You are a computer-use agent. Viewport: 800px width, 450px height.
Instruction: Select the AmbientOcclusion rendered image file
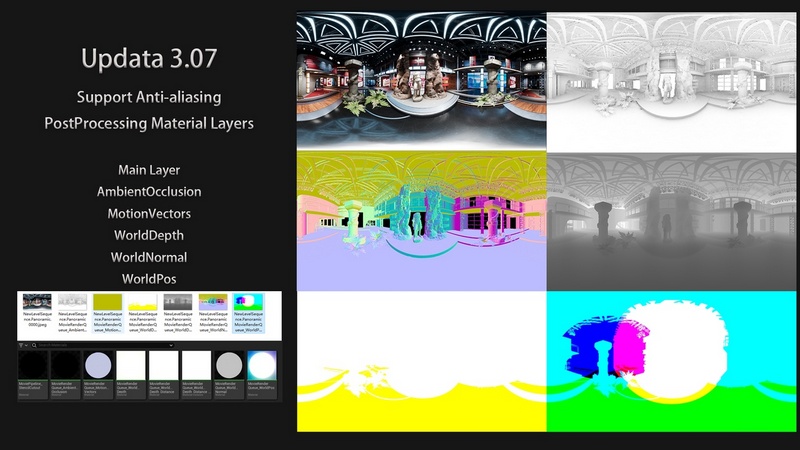click(72, 304)
